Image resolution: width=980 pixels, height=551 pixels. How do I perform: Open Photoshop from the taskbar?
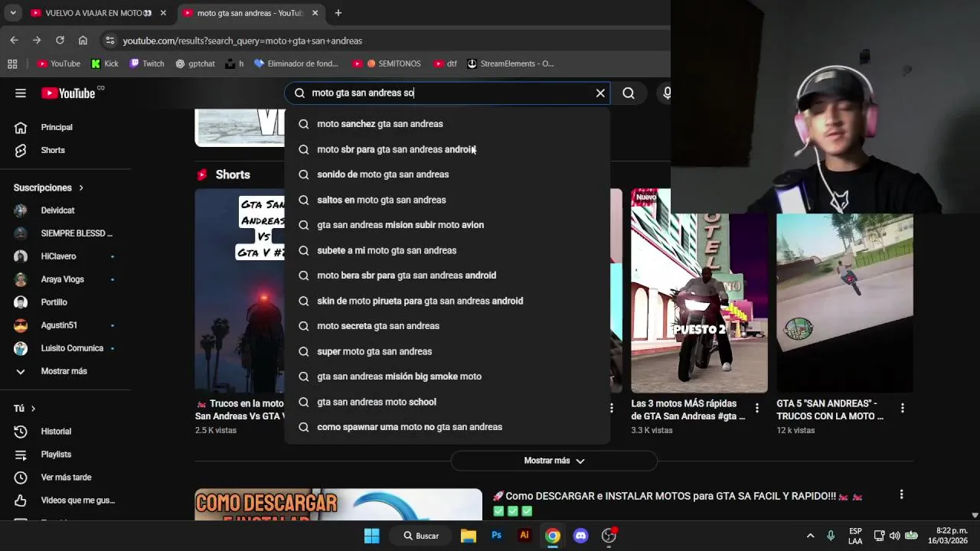[x=496, y=536]
